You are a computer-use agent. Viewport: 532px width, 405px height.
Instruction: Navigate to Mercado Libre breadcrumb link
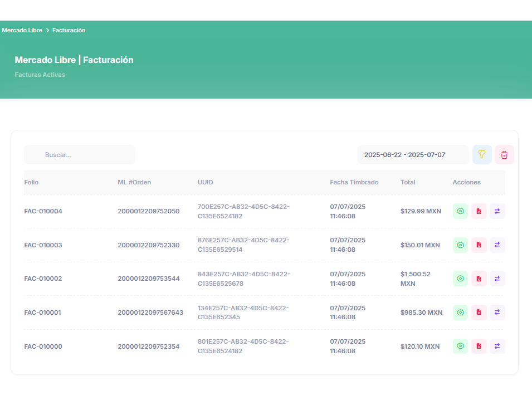[22, 30]
